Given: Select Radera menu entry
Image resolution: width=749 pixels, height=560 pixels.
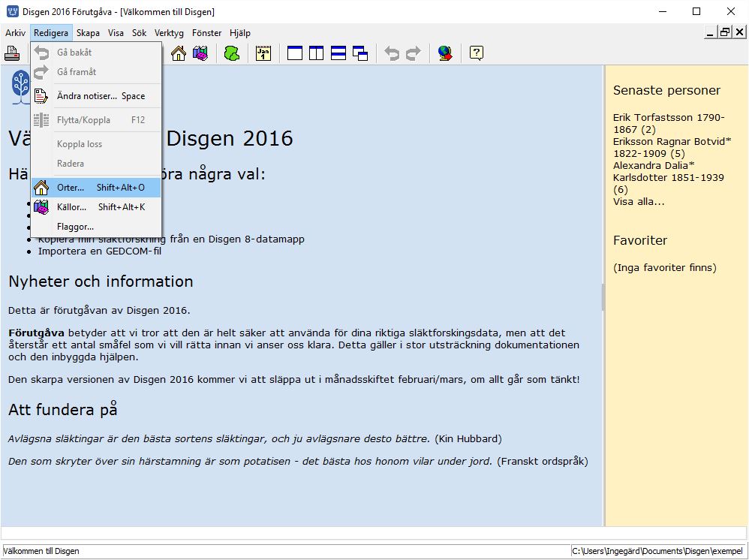Looking at the screenshot, I should point(96,164).
